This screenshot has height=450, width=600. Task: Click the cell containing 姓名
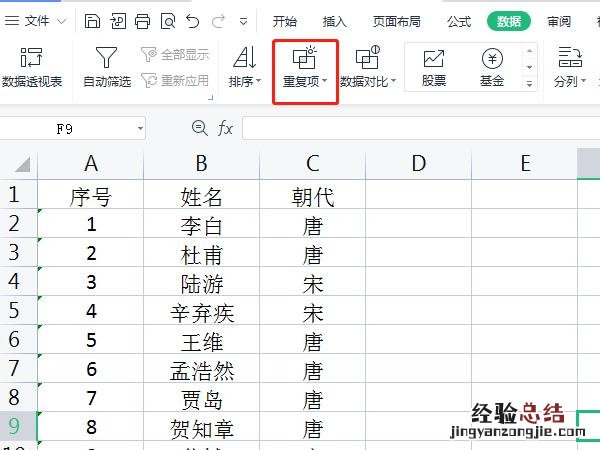pos(202,196)
